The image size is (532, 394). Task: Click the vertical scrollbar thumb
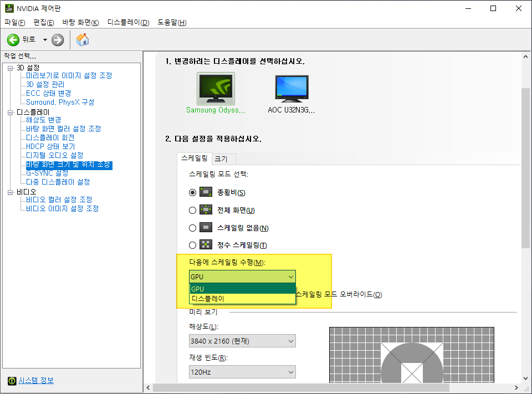[525, 168]
